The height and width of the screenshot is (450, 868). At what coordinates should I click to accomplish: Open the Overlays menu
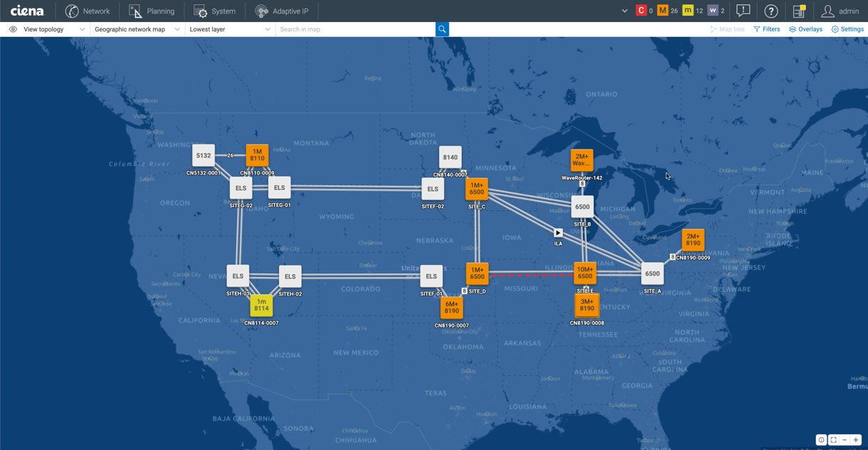point(805,29)
